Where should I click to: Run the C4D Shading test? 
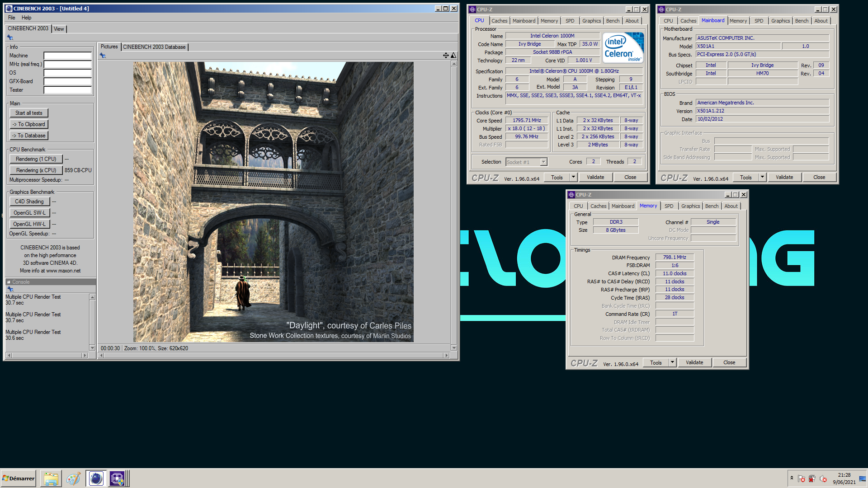[x=29, y=202]
